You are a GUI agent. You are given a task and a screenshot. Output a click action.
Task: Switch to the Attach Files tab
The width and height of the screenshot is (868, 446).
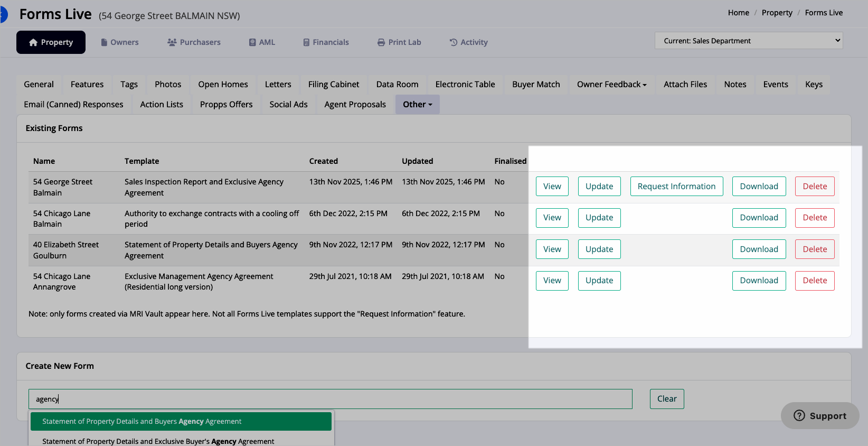click(685, 85)
